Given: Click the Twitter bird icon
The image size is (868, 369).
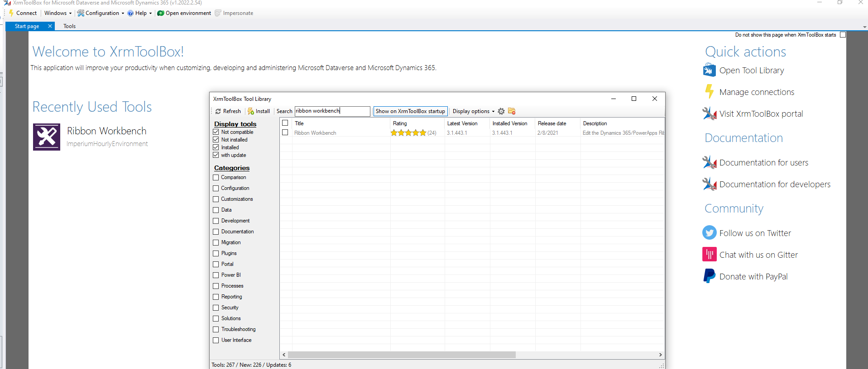Looking at the screenshot, I should pyautogui.click(x=709, y=233).
